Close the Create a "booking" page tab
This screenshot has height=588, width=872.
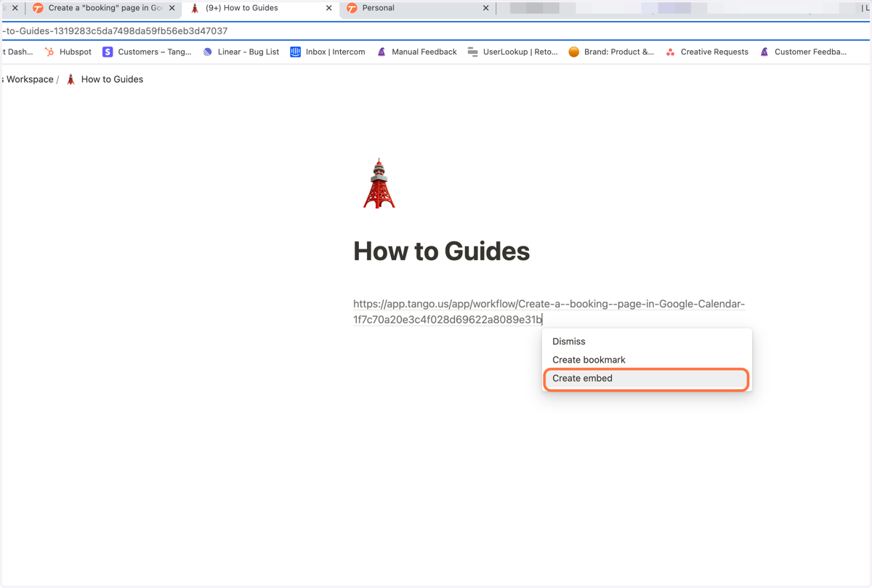(171, 8)
